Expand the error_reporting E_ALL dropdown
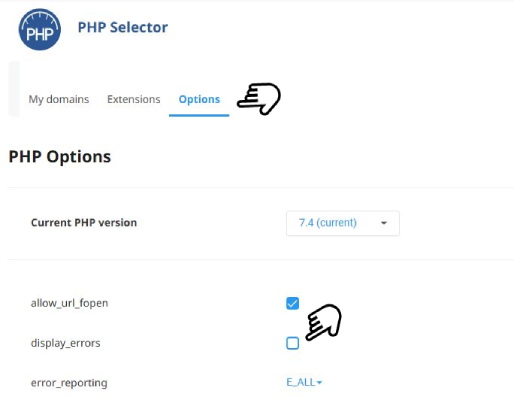 304,382
